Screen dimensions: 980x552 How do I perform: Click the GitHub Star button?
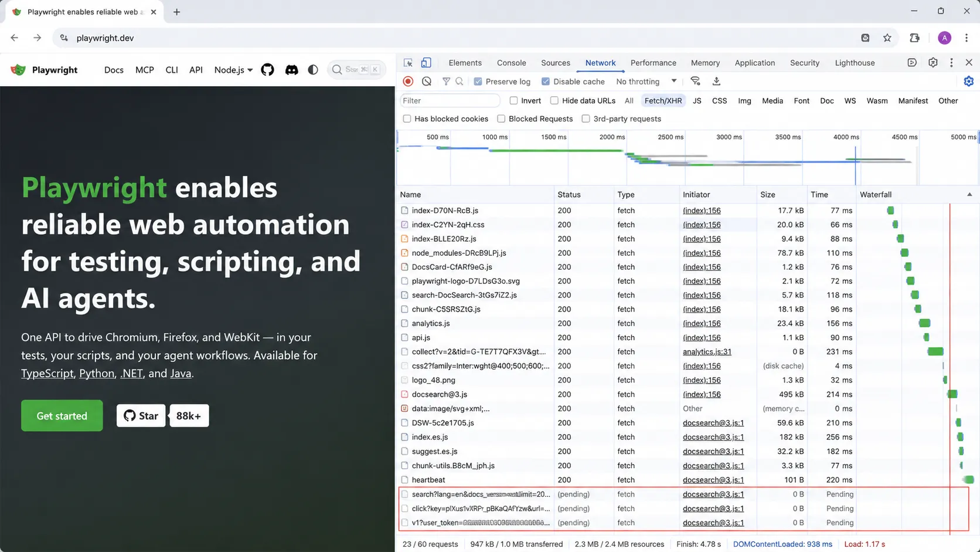click(141, 416)
